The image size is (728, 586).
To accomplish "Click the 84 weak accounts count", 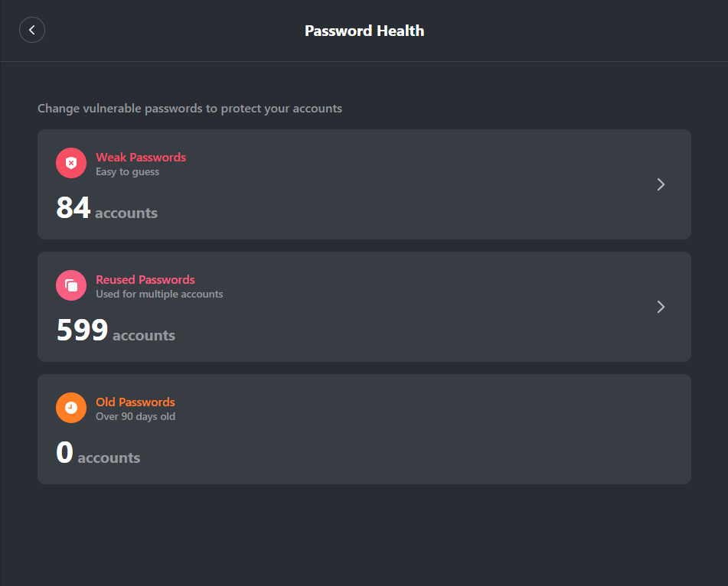I will click(x=73, y=208).
